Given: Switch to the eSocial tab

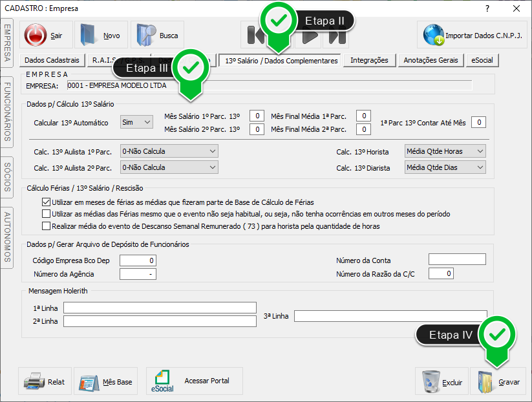Looking at the screenshot, I should pos(482,60).
